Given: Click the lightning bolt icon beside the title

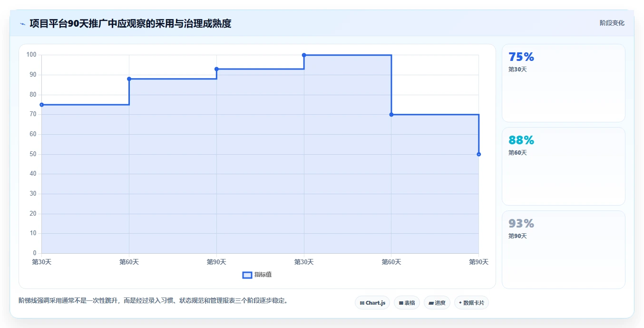Looking at the screenshot, I should point(22,24).
